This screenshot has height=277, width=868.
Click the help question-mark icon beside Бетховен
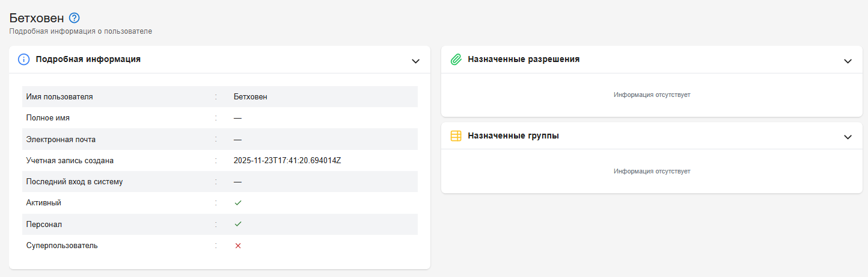click(x=75, y=18)
